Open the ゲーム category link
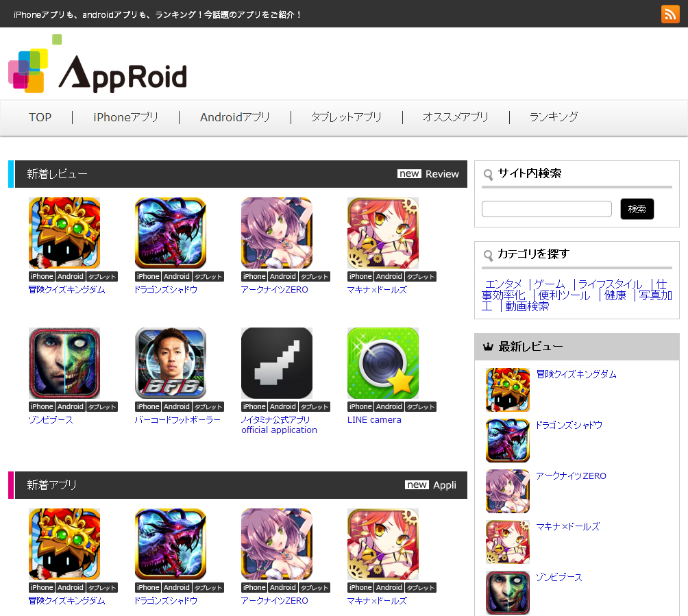Image resolution: width=688 pixels, height=616 pixels. pos(550,284)
